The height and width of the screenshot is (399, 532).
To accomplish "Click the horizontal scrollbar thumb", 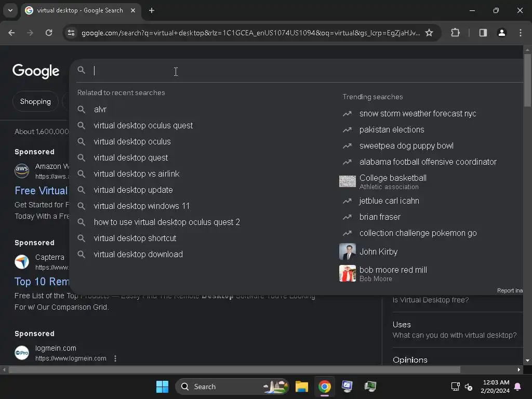I will pyautogui.click(x=234, y=369).
